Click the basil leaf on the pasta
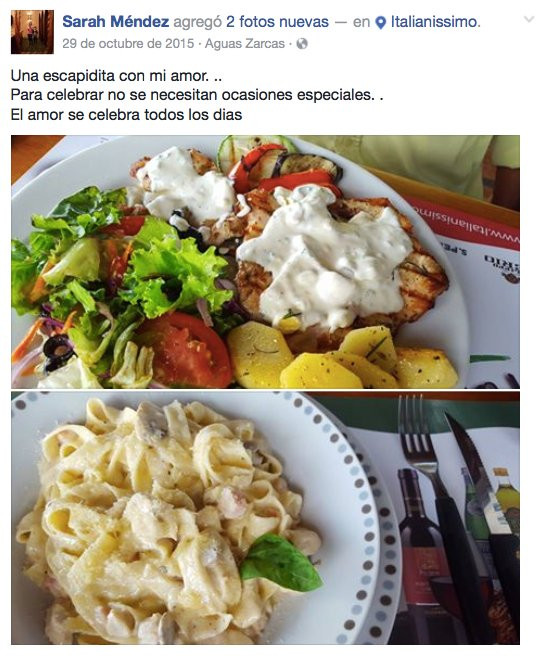545x658 pixels. 281,562
